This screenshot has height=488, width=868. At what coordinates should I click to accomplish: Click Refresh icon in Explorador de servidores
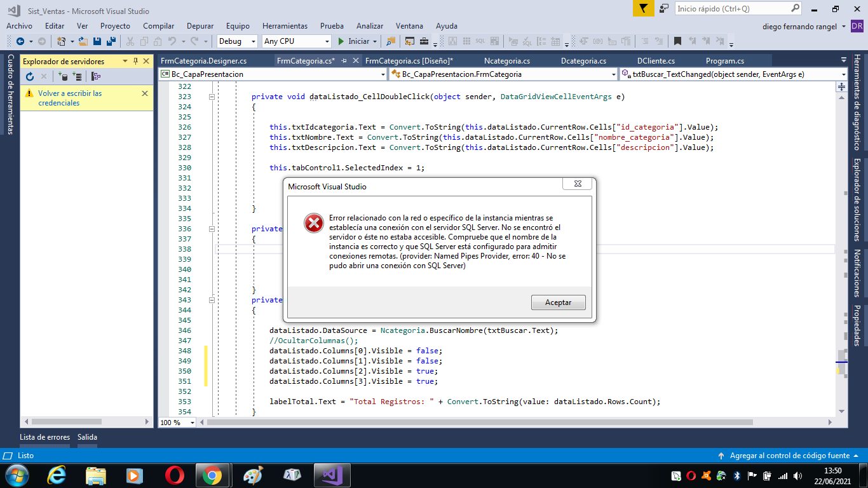(30, 76)
